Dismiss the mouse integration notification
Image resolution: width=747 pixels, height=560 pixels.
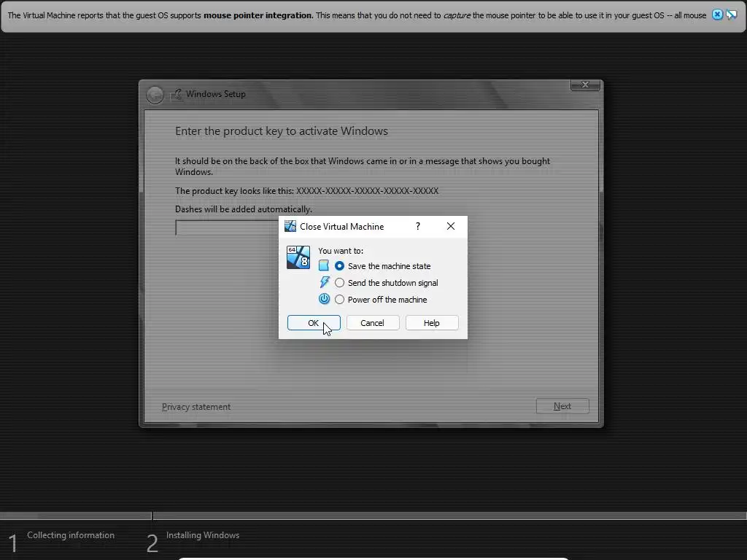point(717,15)
